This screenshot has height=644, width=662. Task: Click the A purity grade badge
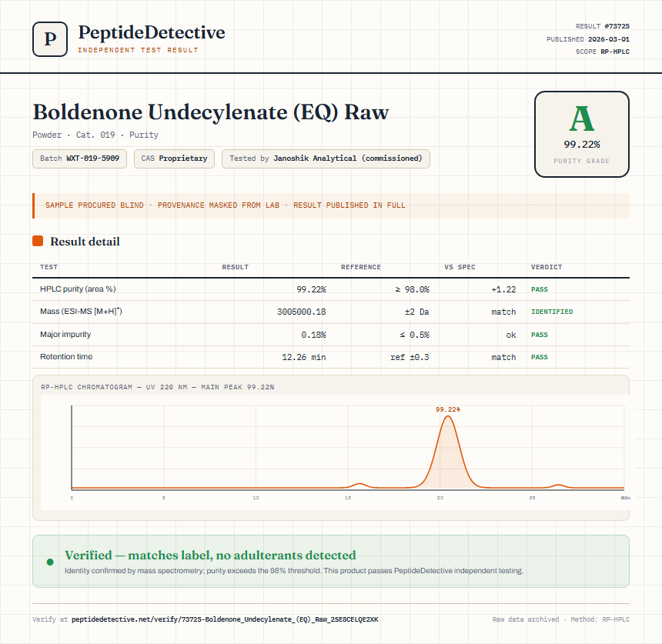(x=582, y=134)
